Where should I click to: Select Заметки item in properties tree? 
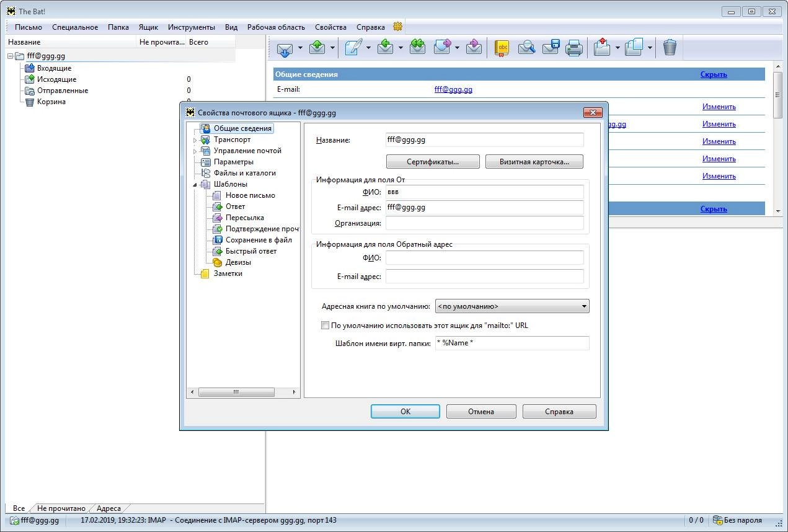pos(228,273)
